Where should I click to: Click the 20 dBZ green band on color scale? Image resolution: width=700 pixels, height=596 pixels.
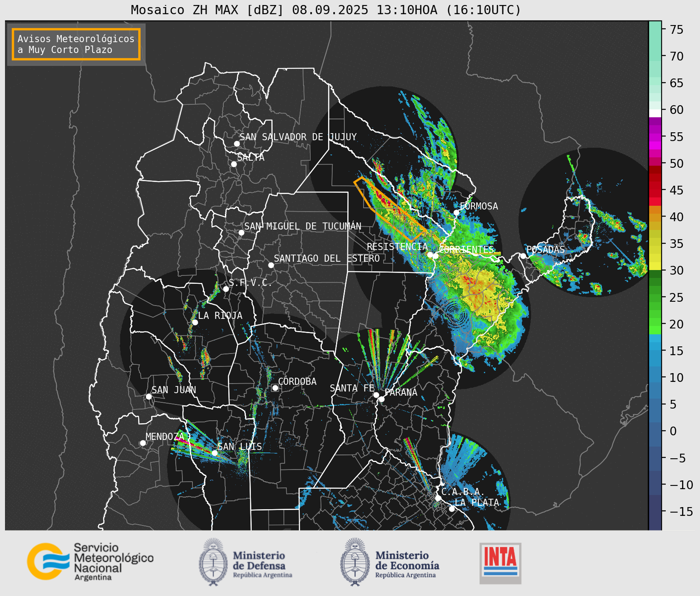[655, 322]
